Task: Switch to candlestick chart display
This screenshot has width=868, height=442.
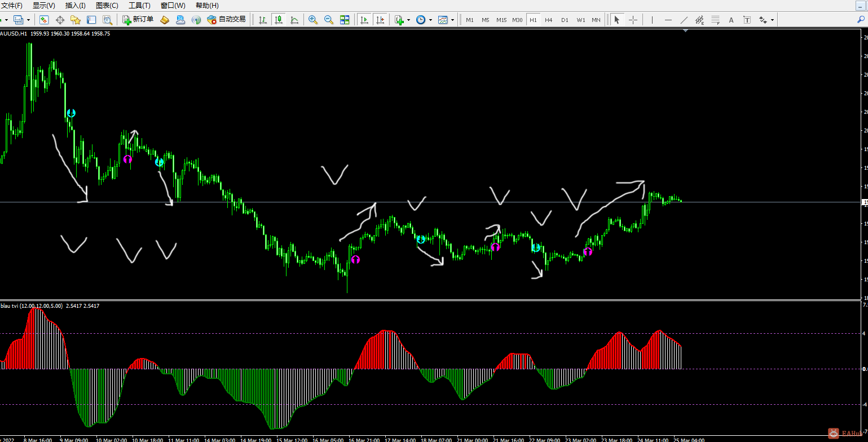Action: pos(279,20)
